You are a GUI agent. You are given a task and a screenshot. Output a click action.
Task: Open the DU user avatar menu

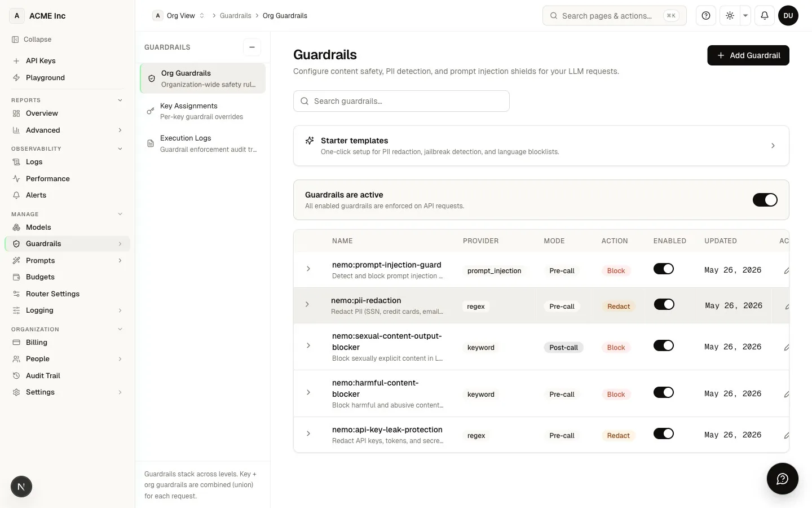pos(788,16)
